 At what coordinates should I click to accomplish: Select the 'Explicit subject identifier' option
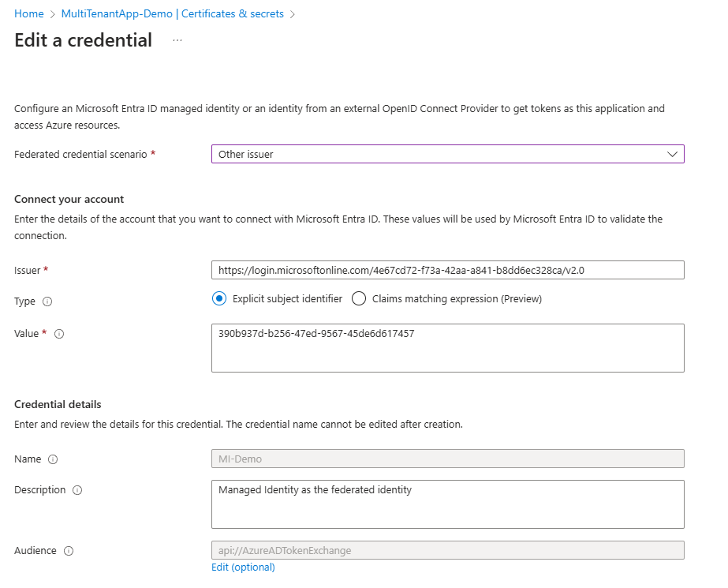click(x=220, y=298)
